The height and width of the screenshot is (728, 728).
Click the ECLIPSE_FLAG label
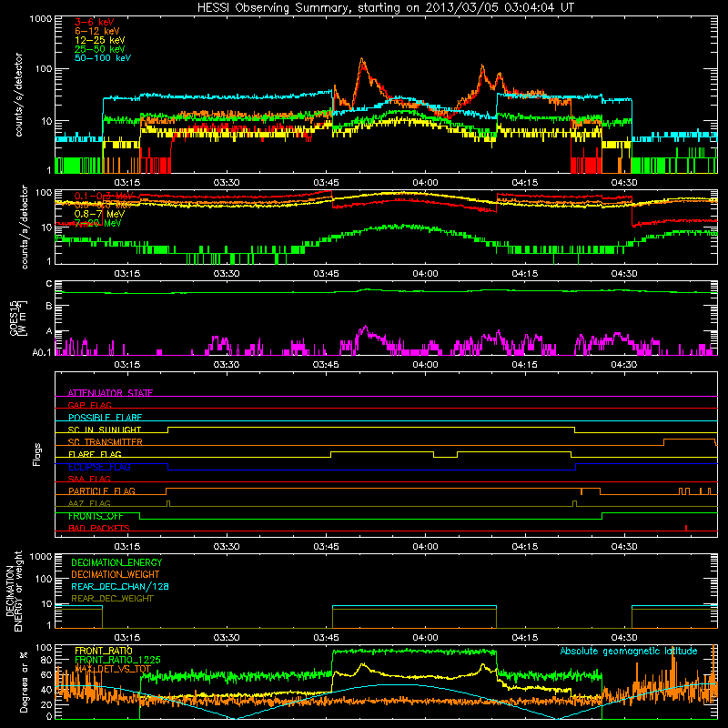pyautogui.click(x=99, y=467)
